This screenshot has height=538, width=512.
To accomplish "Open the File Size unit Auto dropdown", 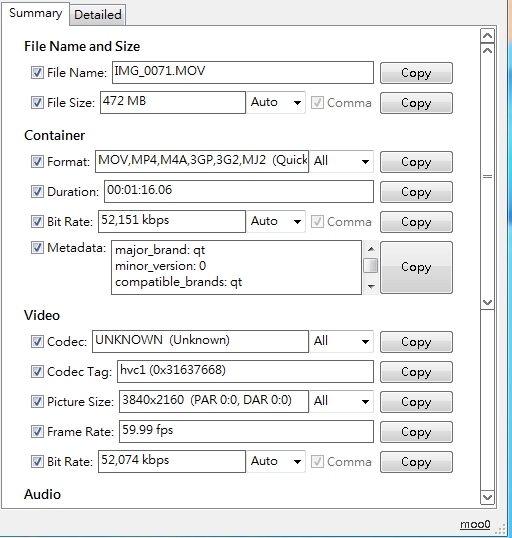I will [276, 102].
